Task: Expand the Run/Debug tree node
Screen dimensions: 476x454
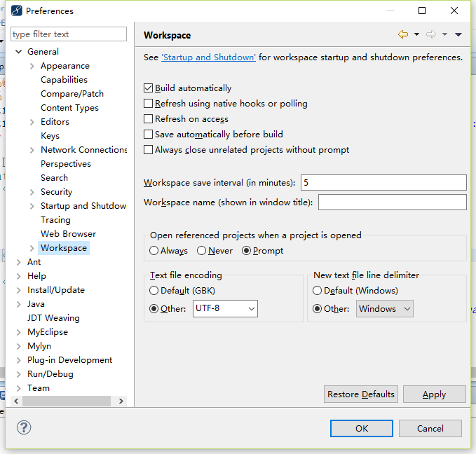Action: click(19, 374)
